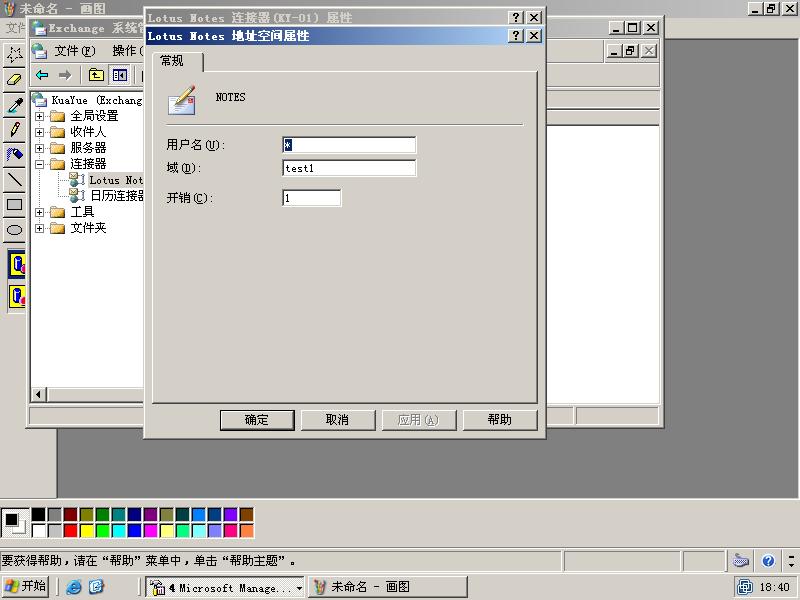
Task: Expand the 工具 tree node
Action: [39, 212]
